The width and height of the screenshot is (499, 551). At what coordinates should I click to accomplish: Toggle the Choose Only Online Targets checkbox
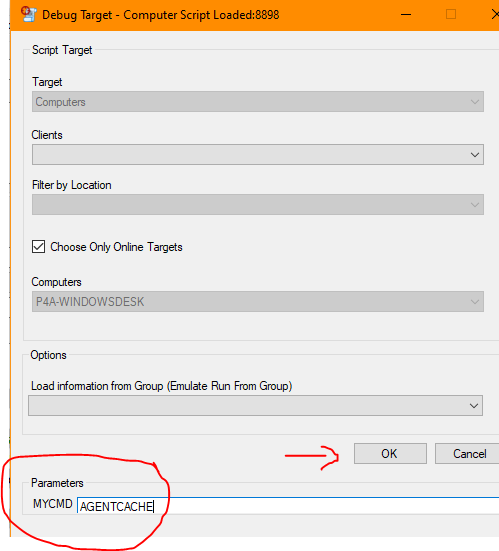[x=38, y=247]
